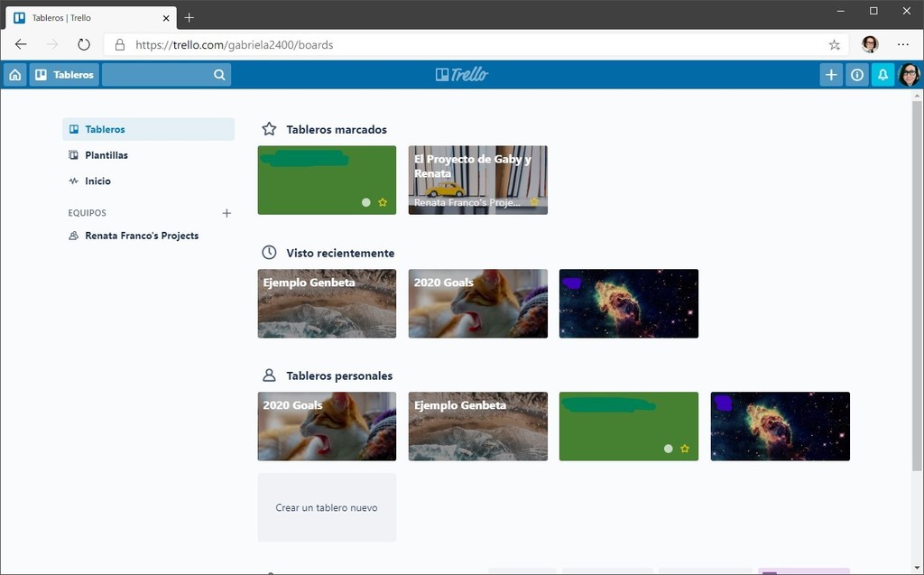Open your profile avatar menu
Viewport: 924px width, 575px height.
tap(910, 74)
